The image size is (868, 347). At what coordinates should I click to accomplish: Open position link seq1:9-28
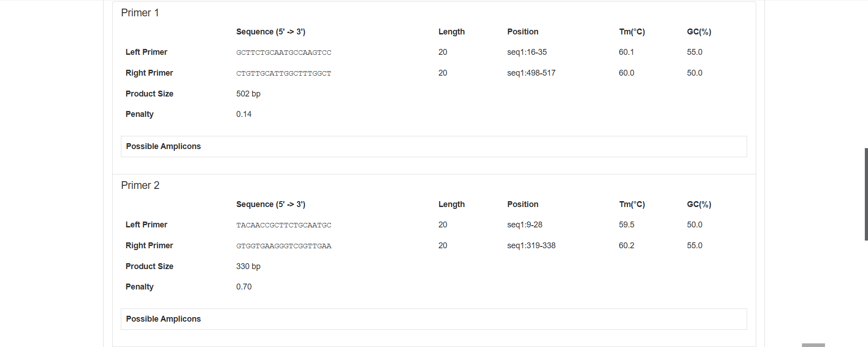525,225
